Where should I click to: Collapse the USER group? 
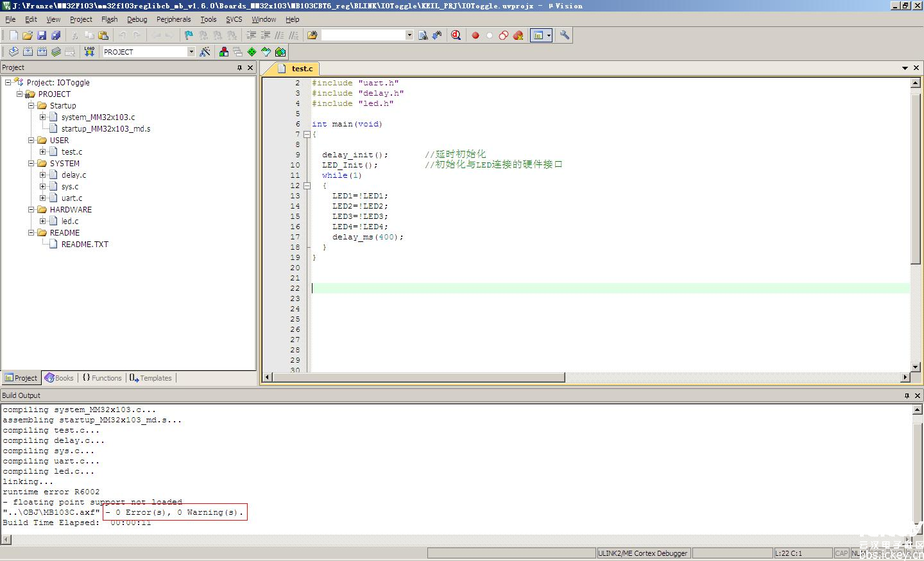pos(31,140)
